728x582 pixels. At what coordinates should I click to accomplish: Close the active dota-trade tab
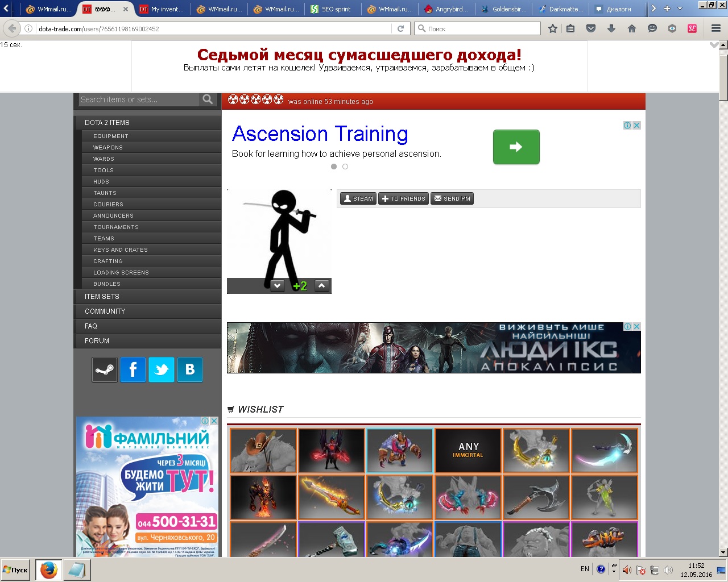[126, 9]
